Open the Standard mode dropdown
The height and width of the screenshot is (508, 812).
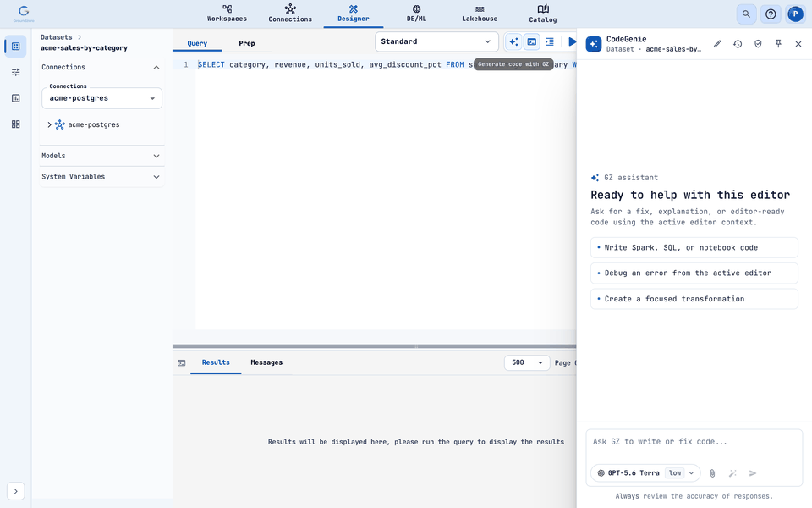point(436,41)
